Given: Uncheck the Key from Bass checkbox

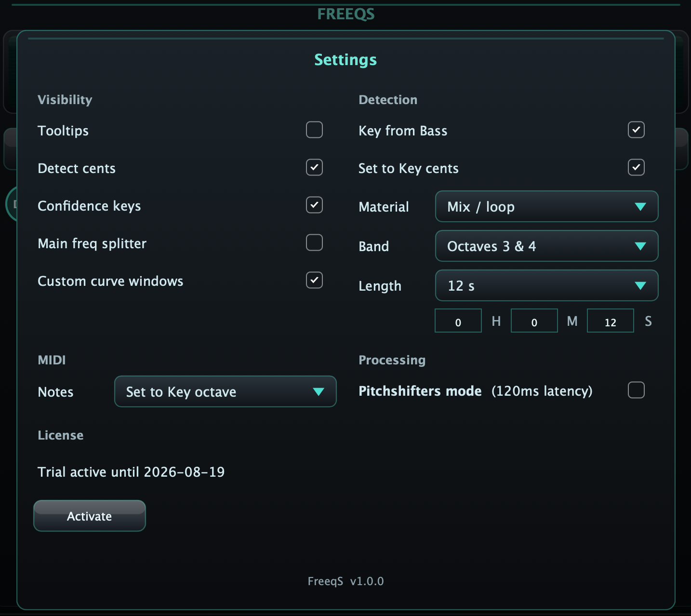Looking at the screenshot, I should coord(636,130).
